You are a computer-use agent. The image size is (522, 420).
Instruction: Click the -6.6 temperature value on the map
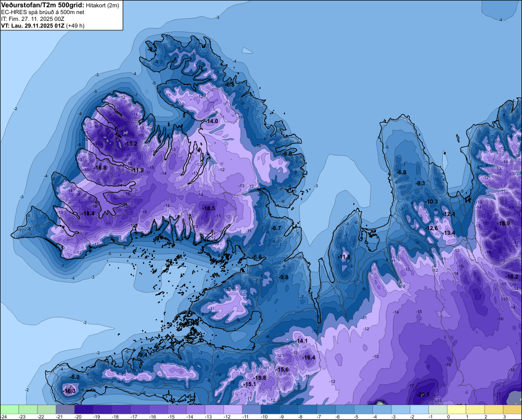click(x=257, y=257)
